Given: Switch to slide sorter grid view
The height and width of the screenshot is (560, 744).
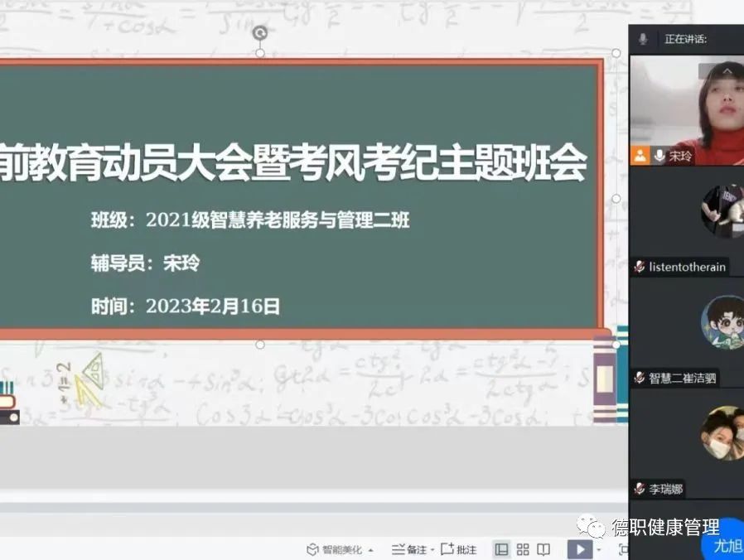Looking at the screenshot, I should point(523,549).
